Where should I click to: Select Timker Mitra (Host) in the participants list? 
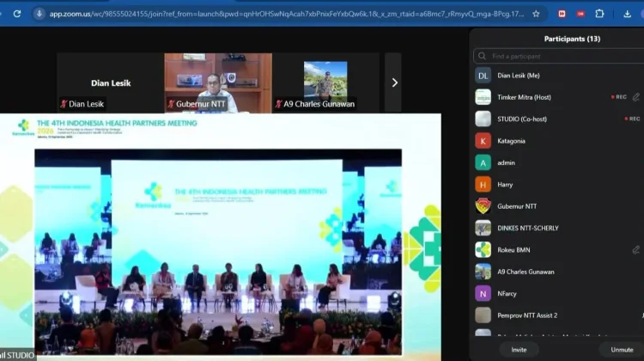coord(559,97)
